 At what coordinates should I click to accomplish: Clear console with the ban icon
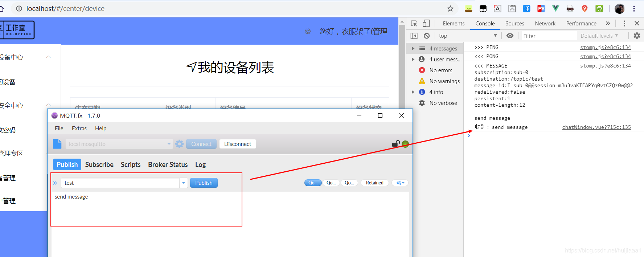(427, 36)
